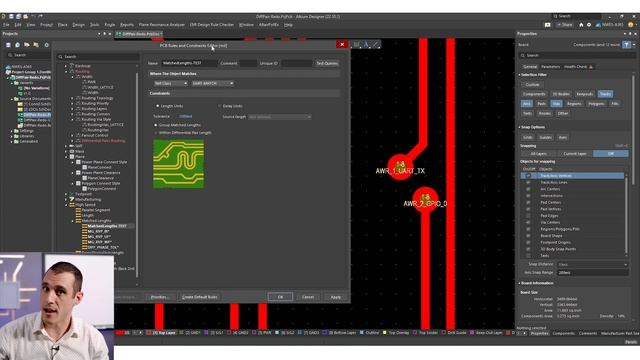
Task: Select Within Differential Pair Length option
Action: pos(156,133)
